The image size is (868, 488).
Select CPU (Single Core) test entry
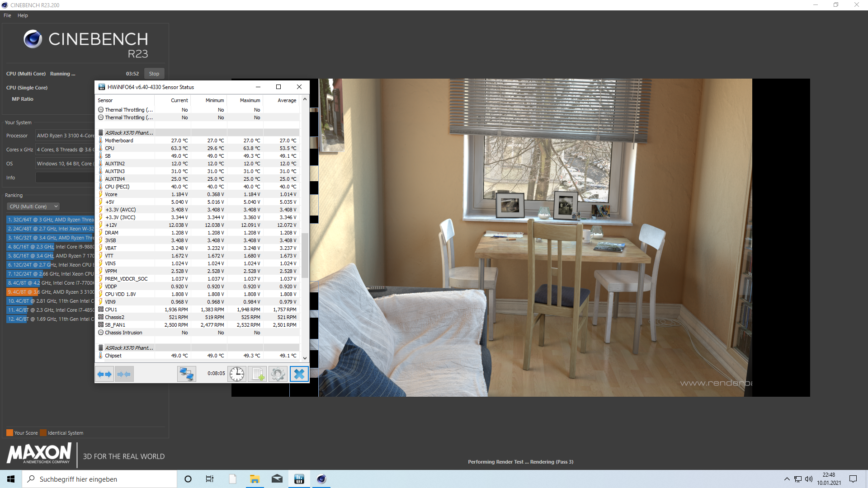27,88
